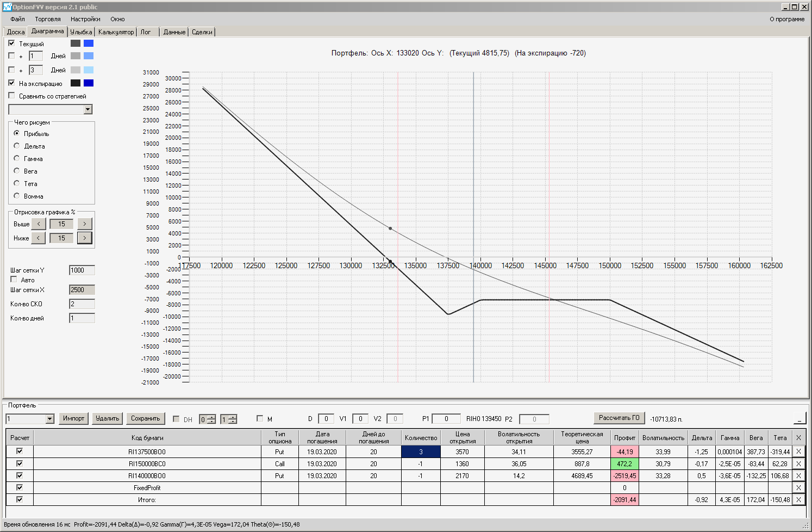Toggle the 'Авто' grid step checkbox
The height and width of the screenshot is (532, 812).
coord(14,280)
